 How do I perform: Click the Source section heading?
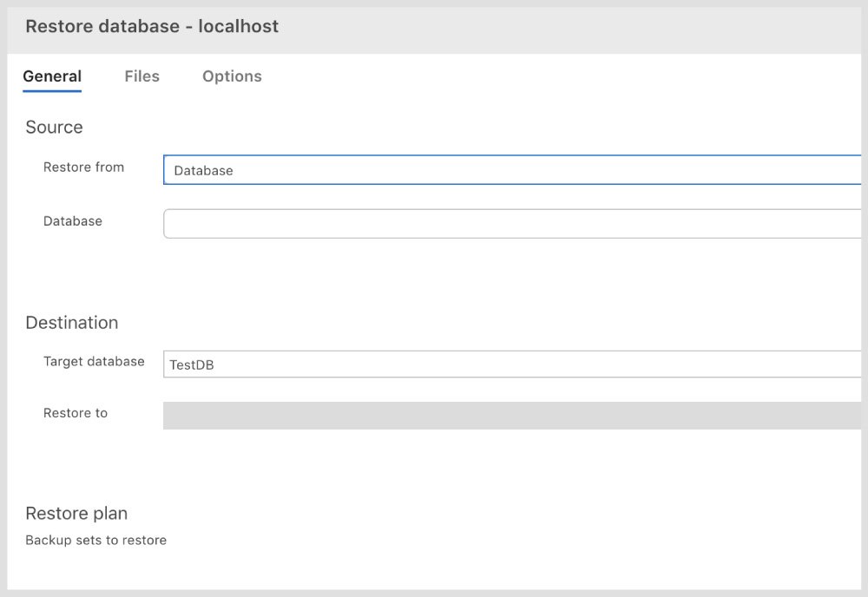54,128
